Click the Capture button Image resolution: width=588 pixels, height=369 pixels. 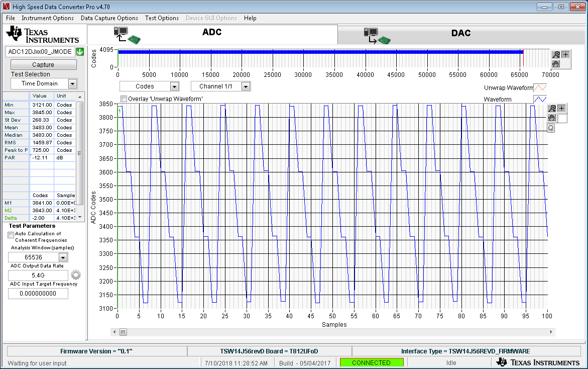click(44, 64)
